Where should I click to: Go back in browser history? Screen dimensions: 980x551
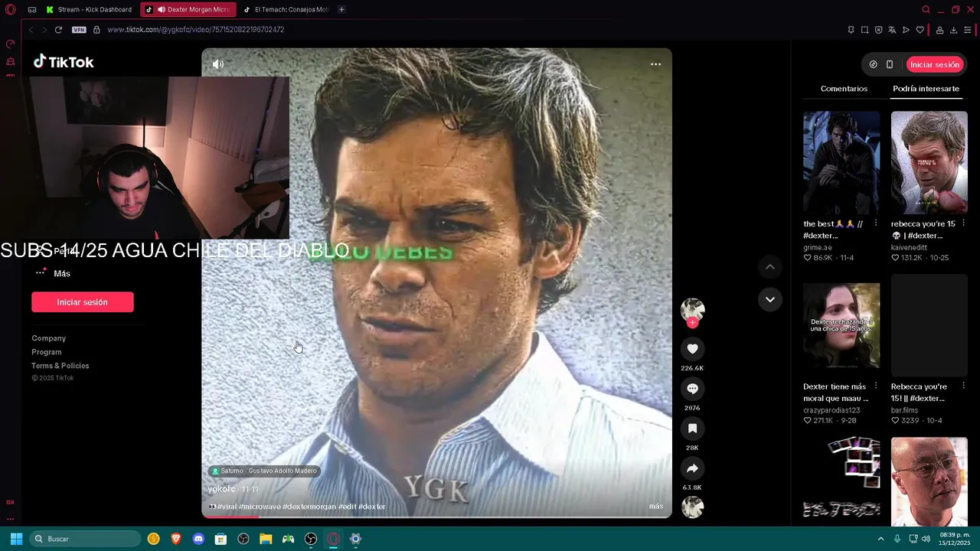(x=31, y=30)
